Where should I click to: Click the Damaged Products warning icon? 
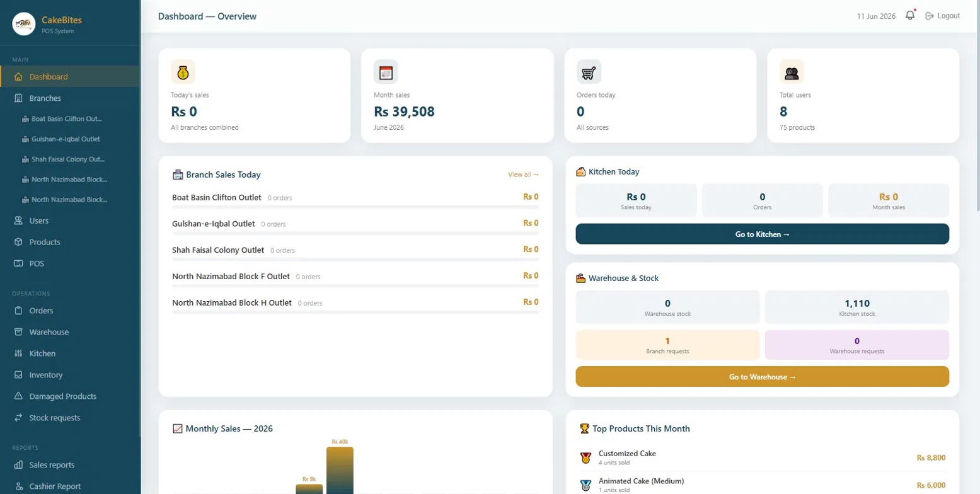(x=18, y=396)
